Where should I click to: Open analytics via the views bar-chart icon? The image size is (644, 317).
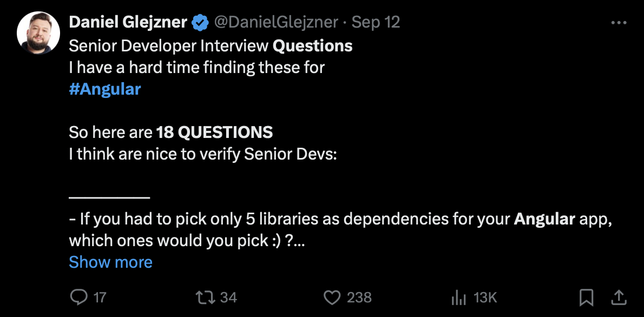coord(459,297)
